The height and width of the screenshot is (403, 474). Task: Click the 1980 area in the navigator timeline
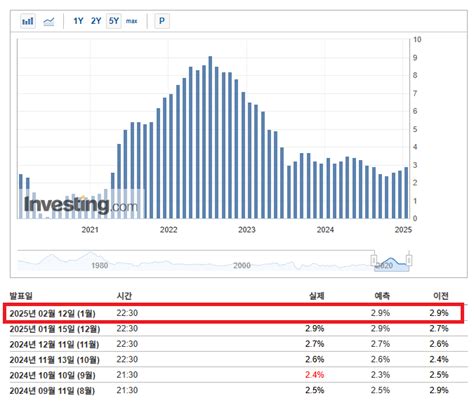pos(100,265)
